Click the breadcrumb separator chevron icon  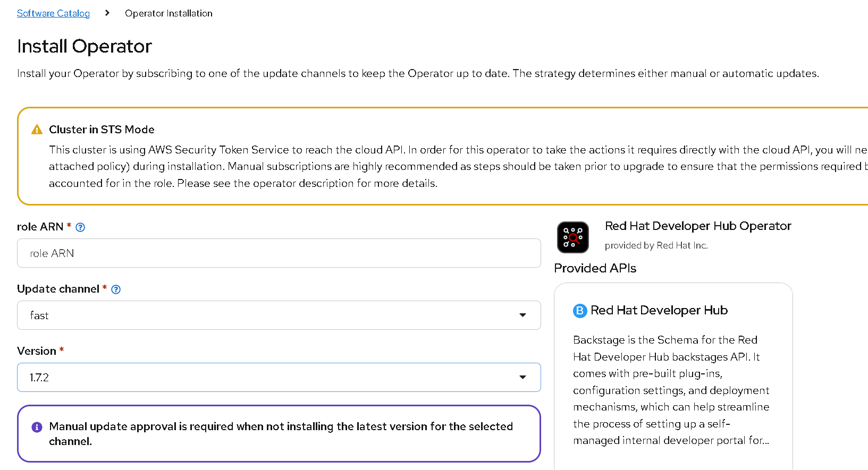(107, 13)
